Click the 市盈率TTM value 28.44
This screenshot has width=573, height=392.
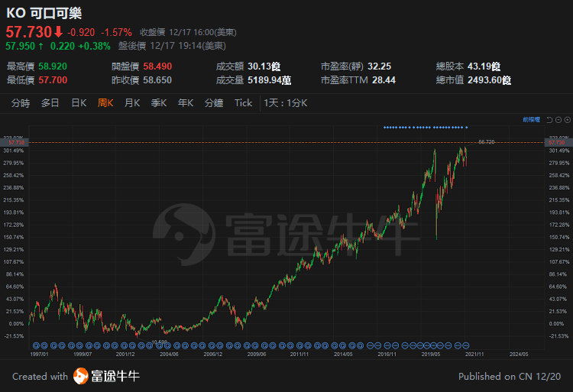coord(384,80)
